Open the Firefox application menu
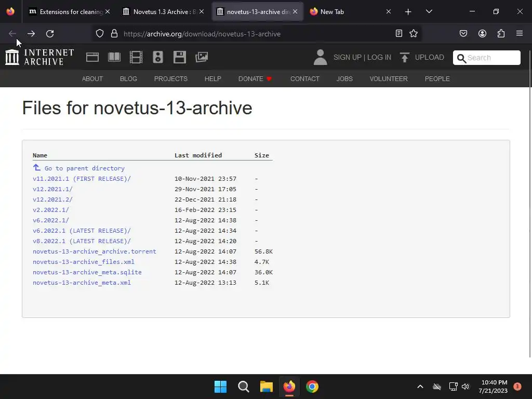Screen dimensions: 532x399 520,33
